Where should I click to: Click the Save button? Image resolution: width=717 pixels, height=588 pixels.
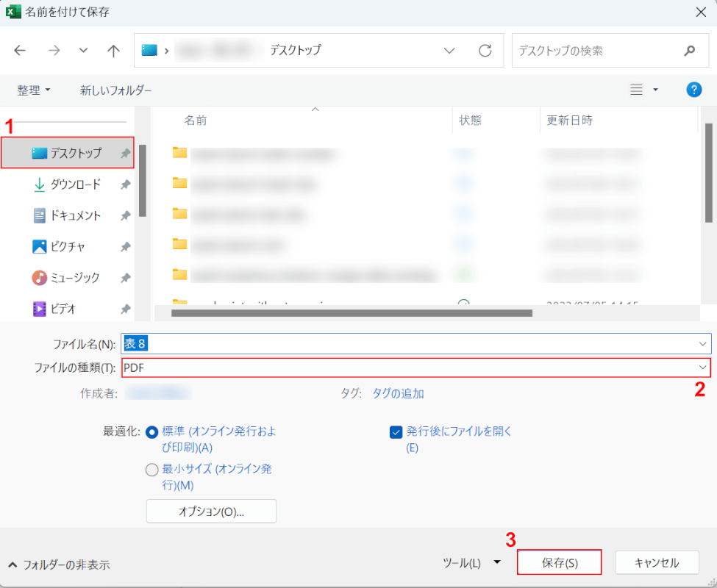coord(560,563)
